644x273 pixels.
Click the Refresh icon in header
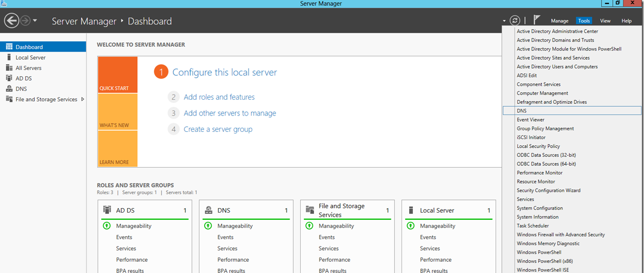515,20
